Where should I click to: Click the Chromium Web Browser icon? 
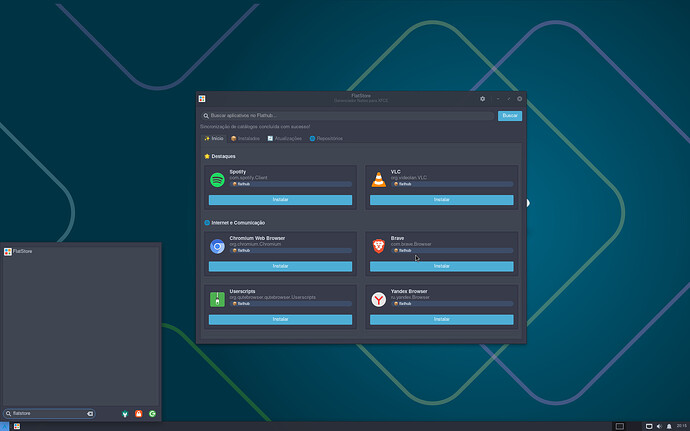[217, 246]
